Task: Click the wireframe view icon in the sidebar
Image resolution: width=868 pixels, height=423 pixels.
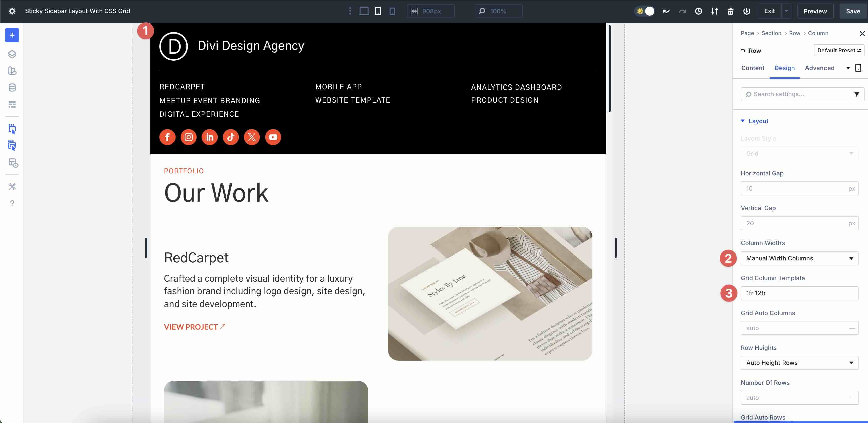Action: point(12,104)
